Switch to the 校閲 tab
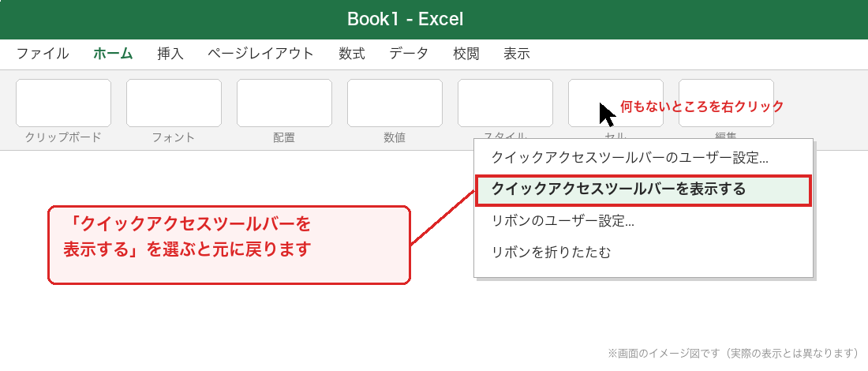 (x=466, y=54)
